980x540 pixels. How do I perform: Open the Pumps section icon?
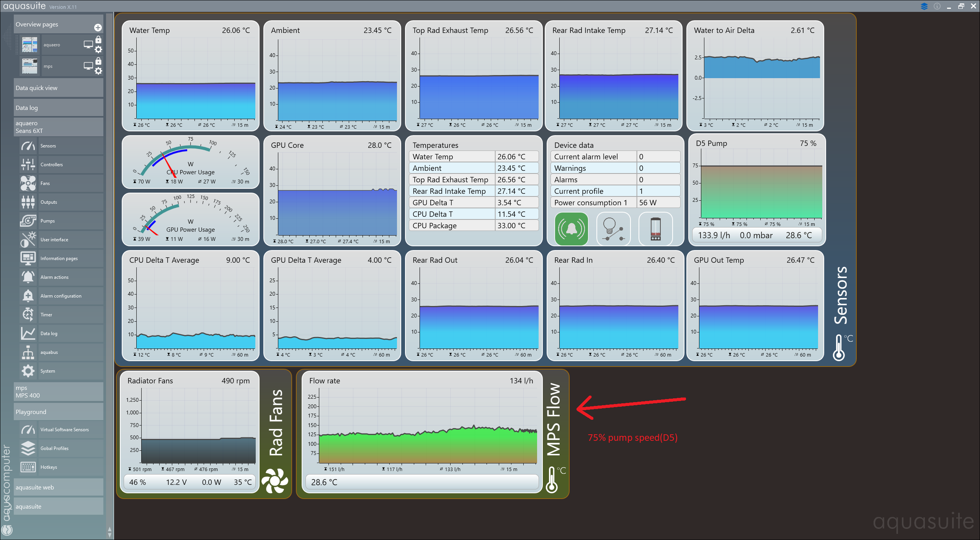pos(28,221)
